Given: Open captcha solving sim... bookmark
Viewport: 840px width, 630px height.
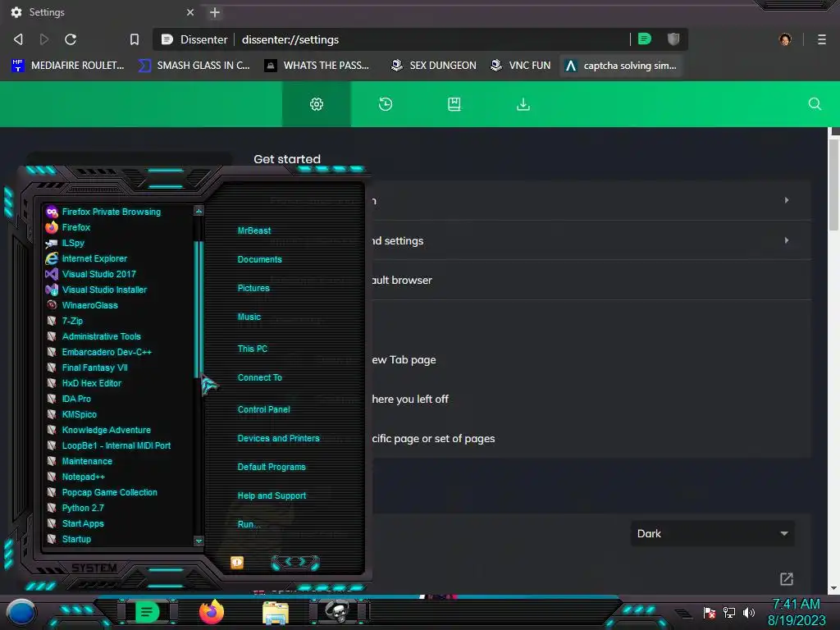Looking at the screenshot, I should pyautogui.click(x=621, y=66).
